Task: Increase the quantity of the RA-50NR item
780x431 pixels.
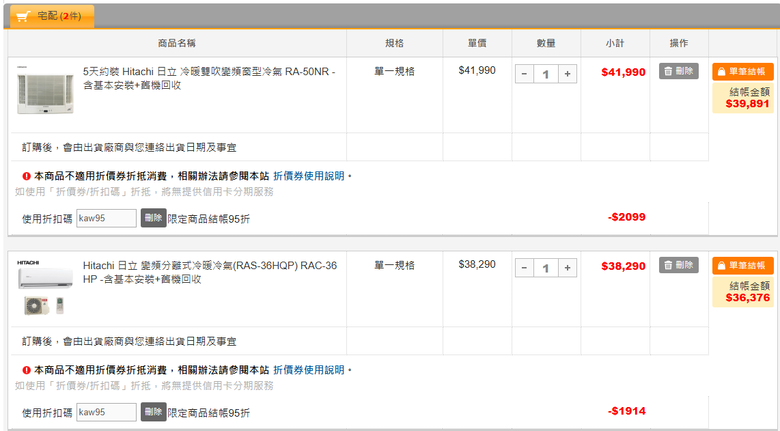Action: [567, 74]
